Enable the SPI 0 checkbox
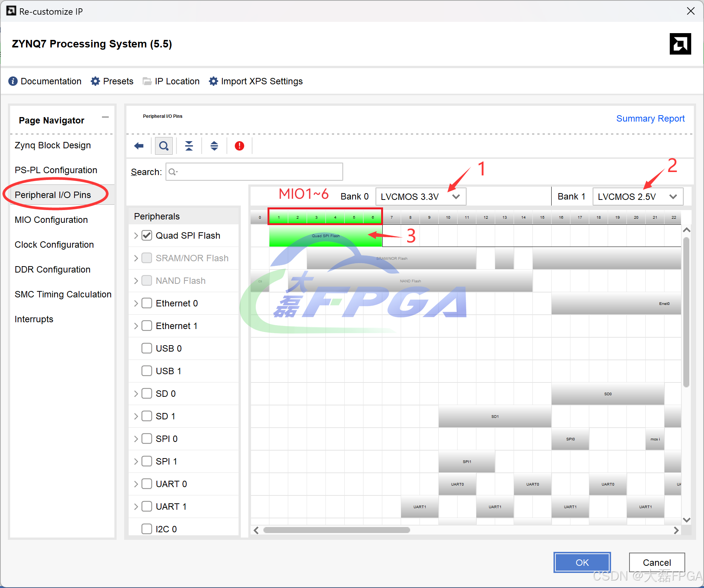 [147, 439]
